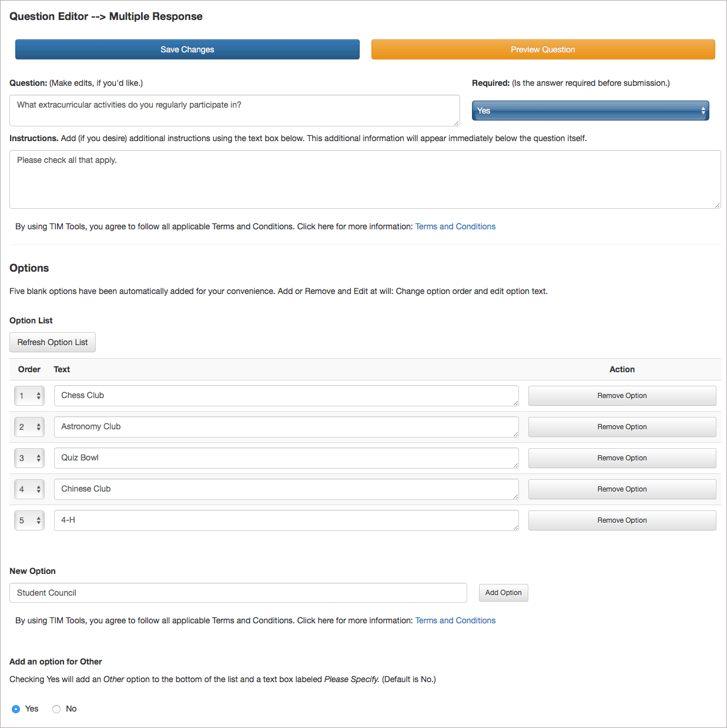Click Add Option button
This screenshot has height=728, width=727.
[x=504, y=593]
